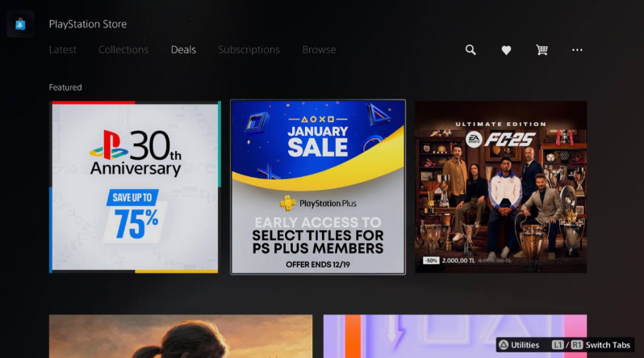Click the R1 tab switch indicator
The image size is (644, 358).
pos(577,345)
